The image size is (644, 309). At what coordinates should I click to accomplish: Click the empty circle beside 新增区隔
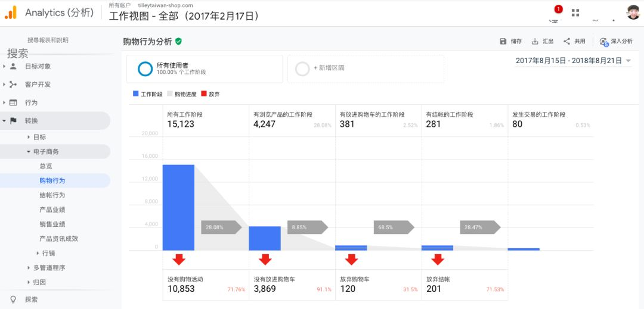click(302, 69)
